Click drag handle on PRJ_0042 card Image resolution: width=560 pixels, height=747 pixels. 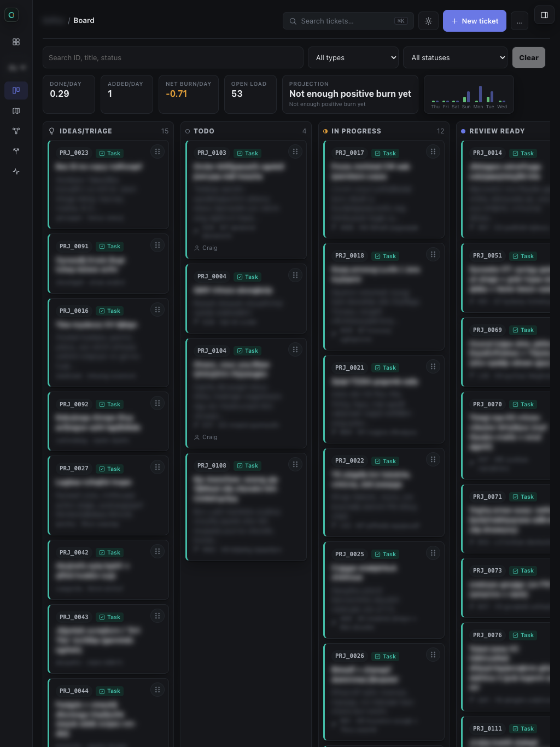point(157,551)
